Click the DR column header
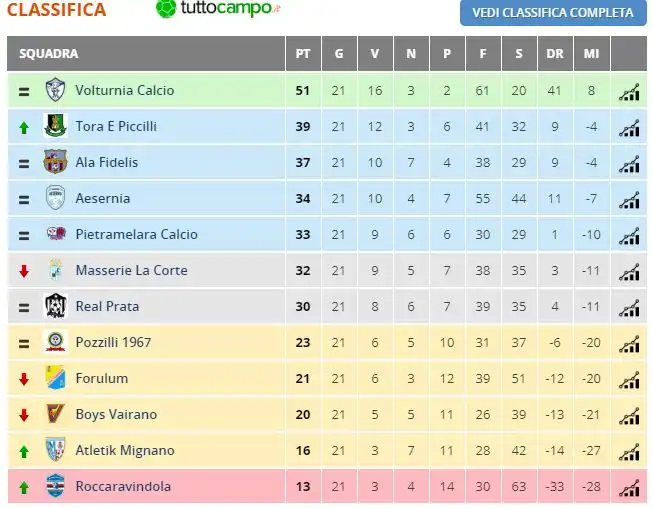Image resolution: width=653 pixels, height=508 pixels. click(x=555, y=53)
